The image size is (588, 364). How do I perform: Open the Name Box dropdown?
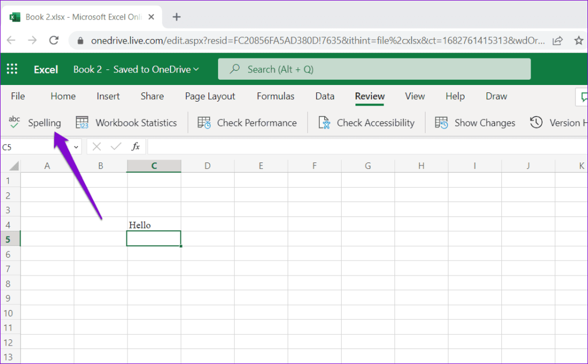click(x=75, y=146)
